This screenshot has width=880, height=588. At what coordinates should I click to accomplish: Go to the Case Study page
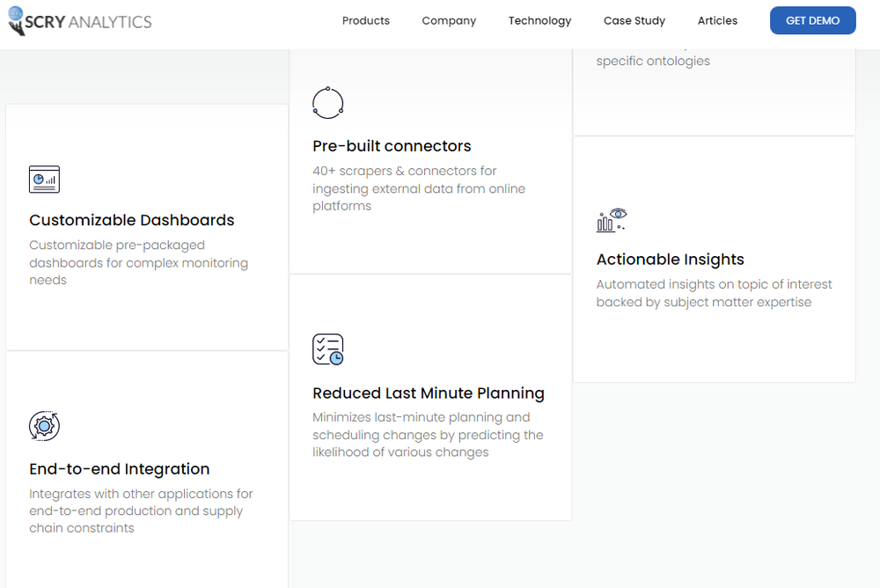[x=634, y=21]
